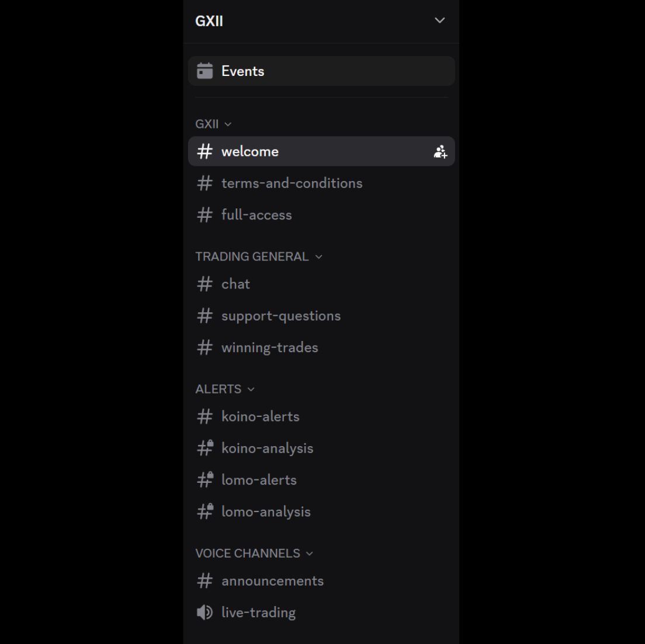Collapse the TRADING GENERAL category

258,256
